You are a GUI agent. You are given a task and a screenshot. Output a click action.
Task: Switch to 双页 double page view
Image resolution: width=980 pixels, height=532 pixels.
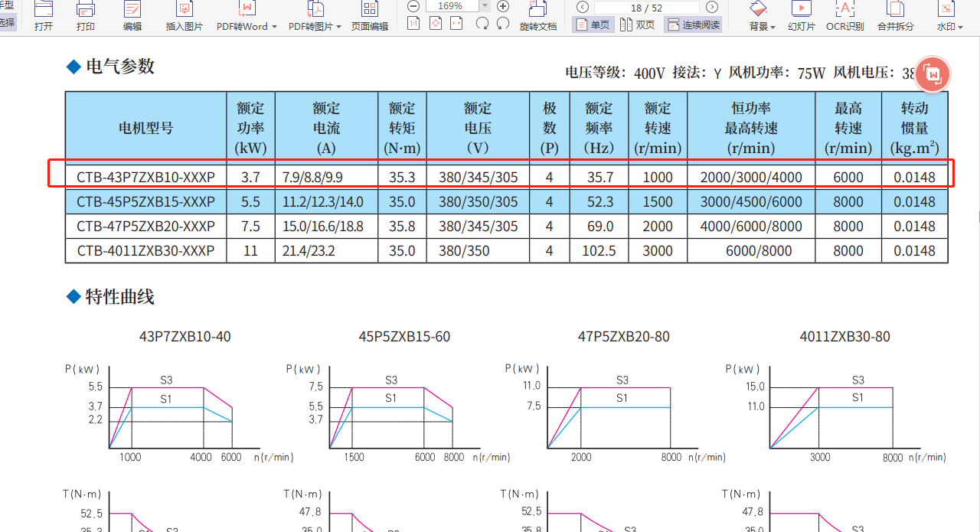[637, 25]
